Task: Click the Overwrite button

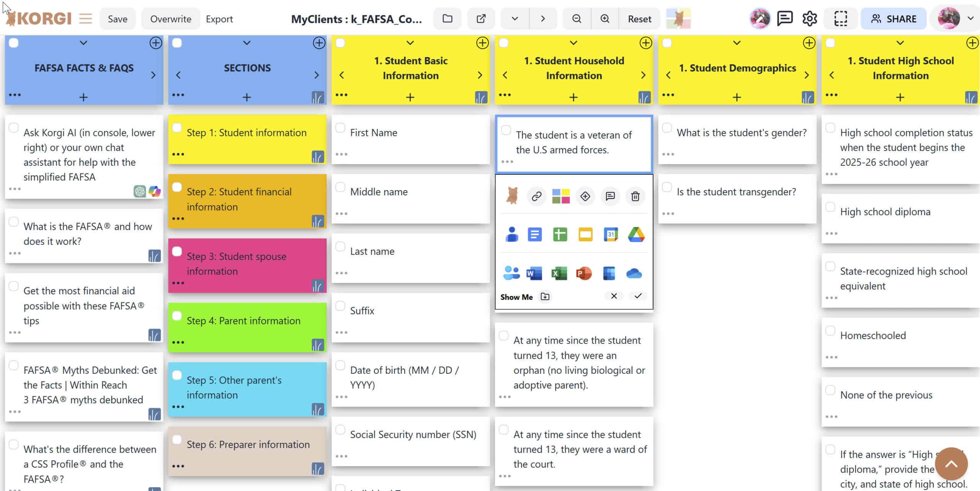Action: click(170, 19)
